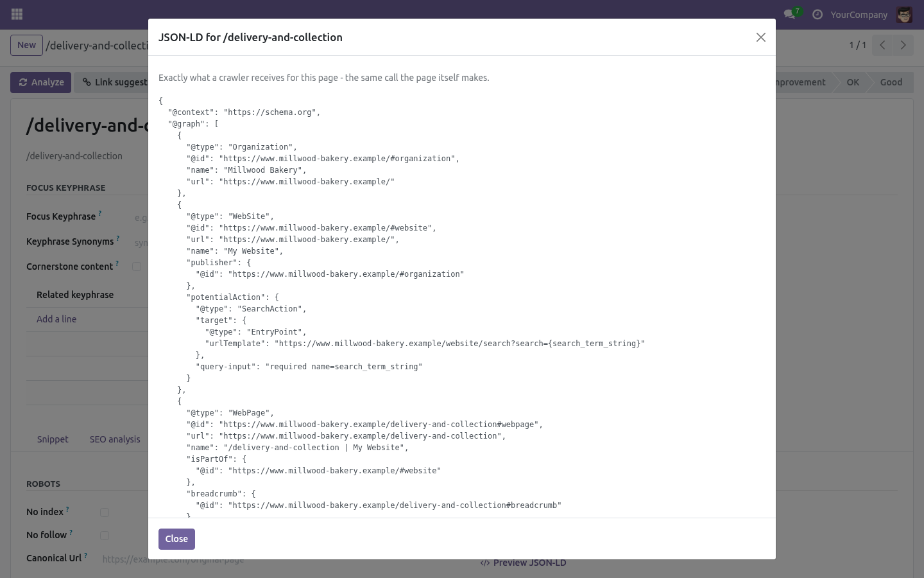The height and width of the screenshot is (578, 924).
Task: Click the "@type": "WebPage" line
Action: coord(230,413)
